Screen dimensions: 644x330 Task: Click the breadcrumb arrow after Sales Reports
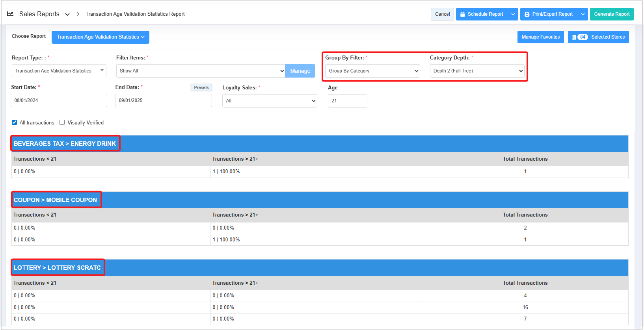(x=78, y=14)
